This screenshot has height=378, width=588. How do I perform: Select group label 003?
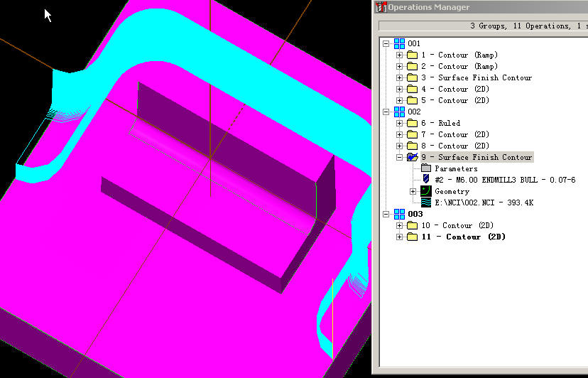(x=415, y=214)
